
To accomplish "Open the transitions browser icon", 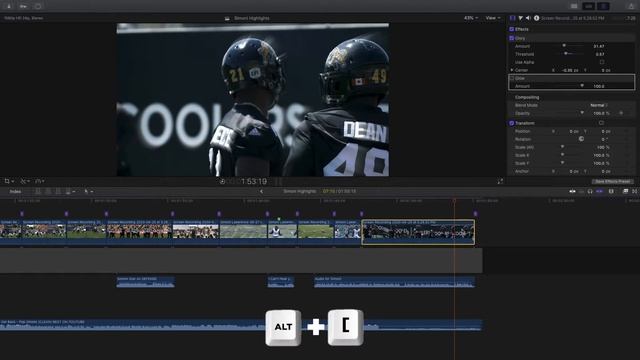I will coord(635,191).
